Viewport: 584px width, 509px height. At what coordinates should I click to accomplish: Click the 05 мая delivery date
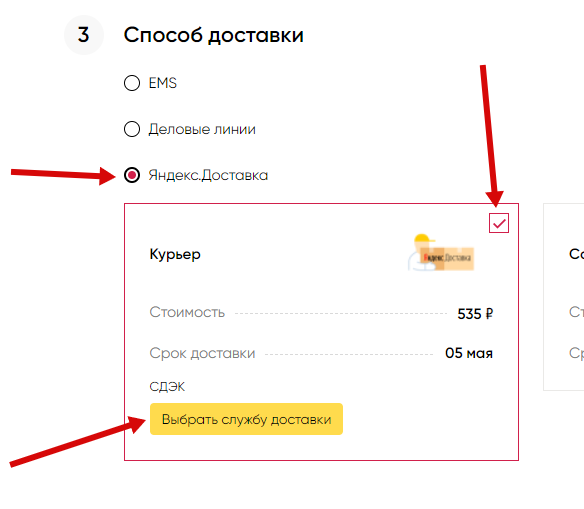pos(469,353)
